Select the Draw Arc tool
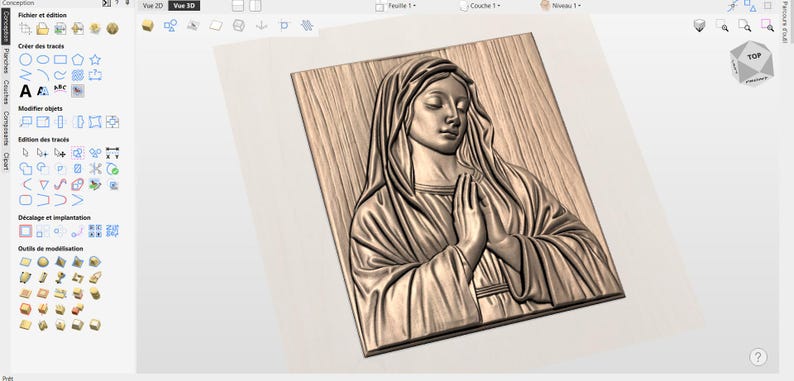Image resolution: width=794 pixels, height=381 pixels. click(x=43, y=75)
